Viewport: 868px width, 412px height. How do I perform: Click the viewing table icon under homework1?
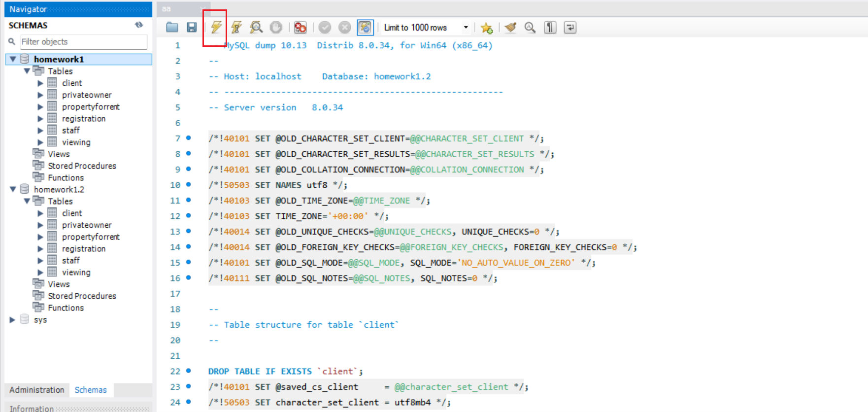point(52,142)
